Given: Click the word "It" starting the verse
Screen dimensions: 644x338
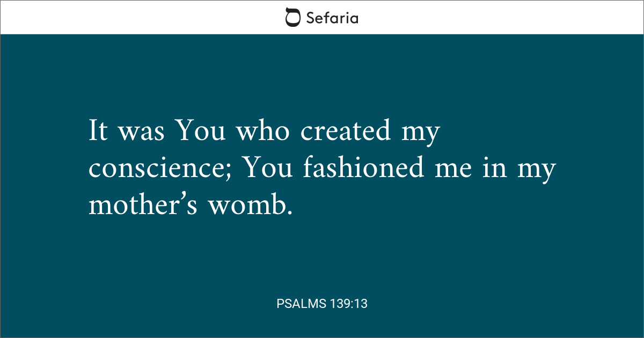Looking at the screenshot, I should tap(98, 132).
